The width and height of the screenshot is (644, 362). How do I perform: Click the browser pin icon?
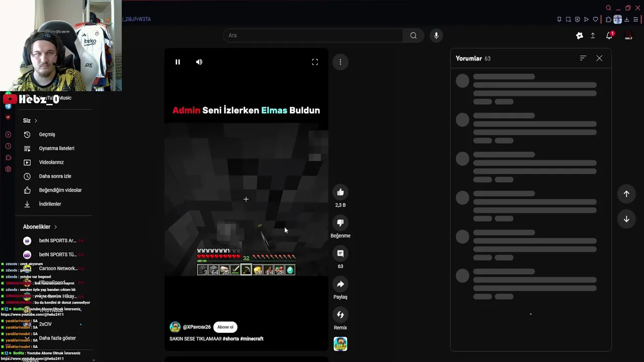click(559, 20)
